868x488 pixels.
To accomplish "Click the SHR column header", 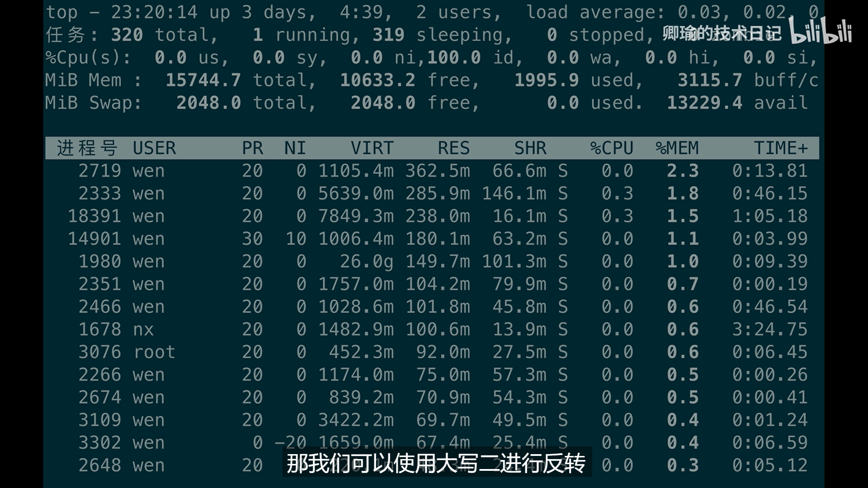I will 530,148.
